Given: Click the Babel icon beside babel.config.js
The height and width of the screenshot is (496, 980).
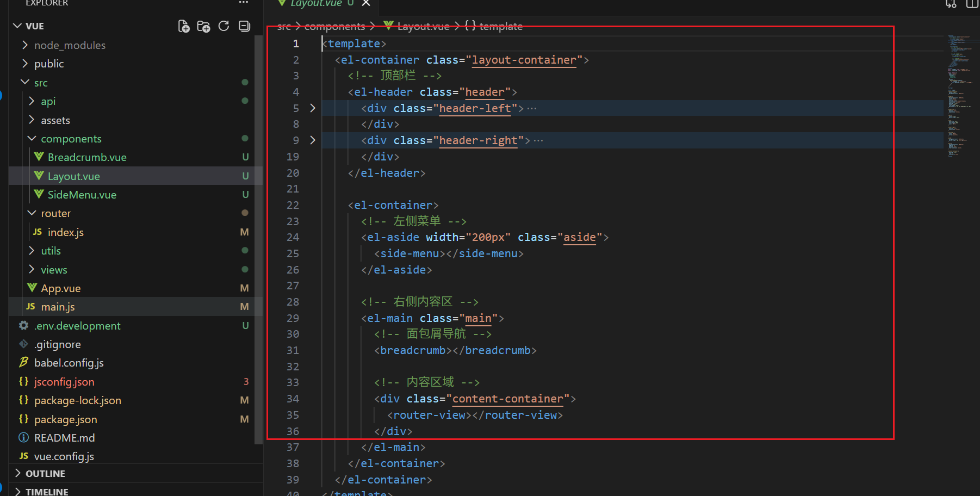Looking at the screenshot, I should coord(23,362).
